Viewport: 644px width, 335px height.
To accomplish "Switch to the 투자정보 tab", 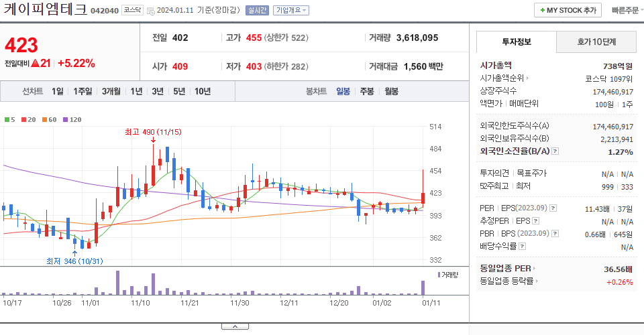I will 517,42.
